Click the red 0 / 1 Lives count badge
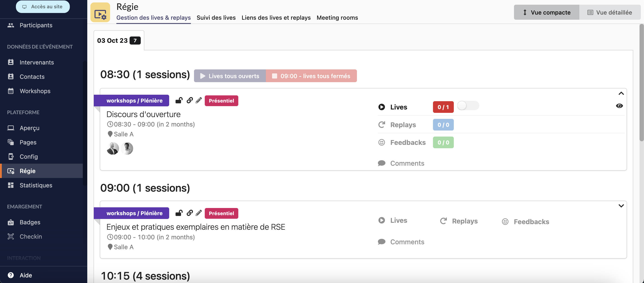 click(443, 107)
